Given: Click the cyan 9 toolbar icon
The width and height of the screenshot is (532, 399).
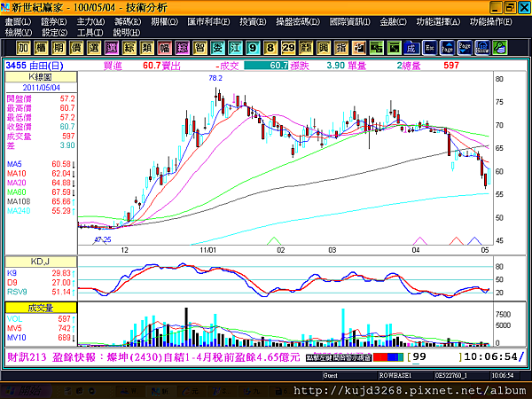Looking at the screenshot, I should [253, 48].
